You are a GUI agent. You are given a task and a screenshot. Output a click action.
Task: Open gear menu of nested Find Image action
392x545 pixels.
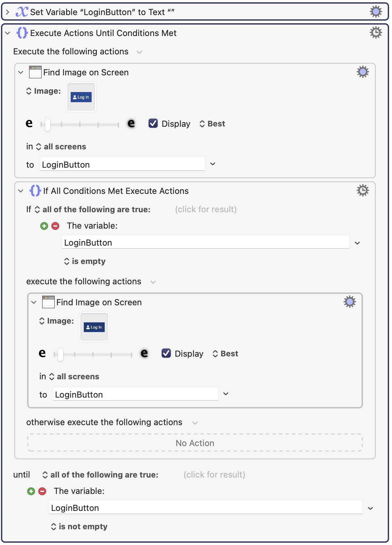[x=349, y=302]
